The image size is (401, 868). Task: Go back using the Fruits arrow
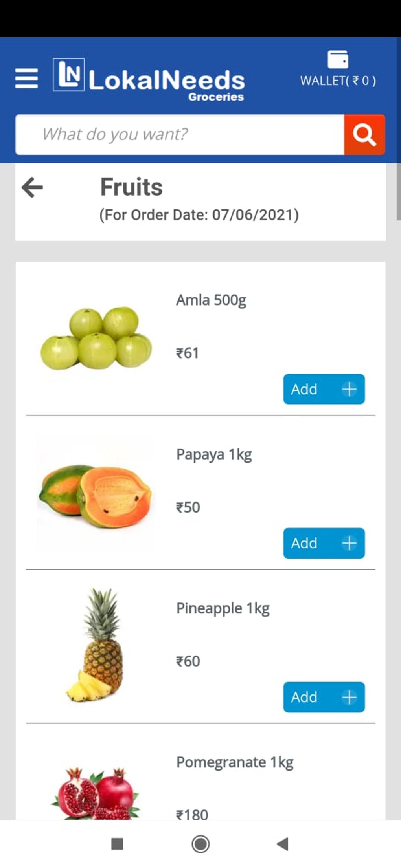pos(32,187)
